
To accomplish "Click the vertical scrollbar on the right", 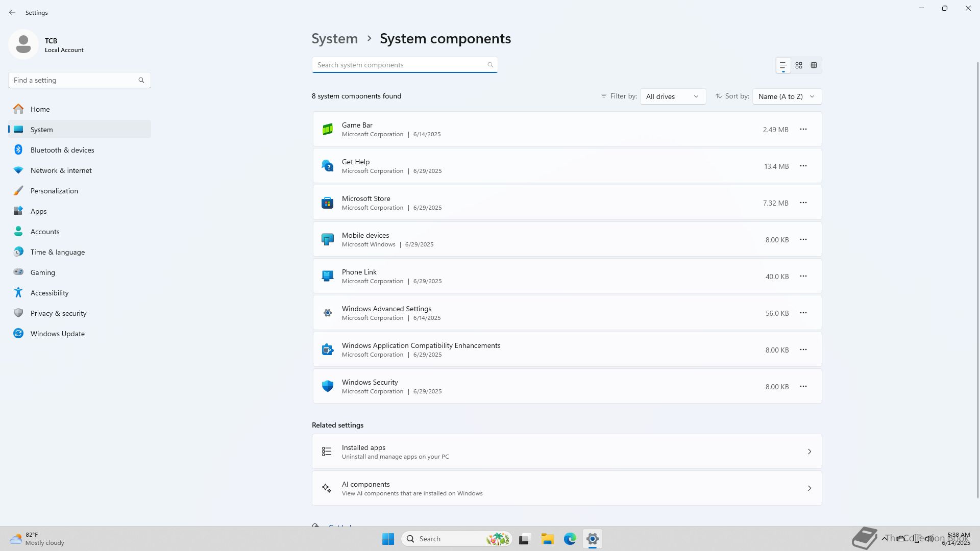I will 977,281.
